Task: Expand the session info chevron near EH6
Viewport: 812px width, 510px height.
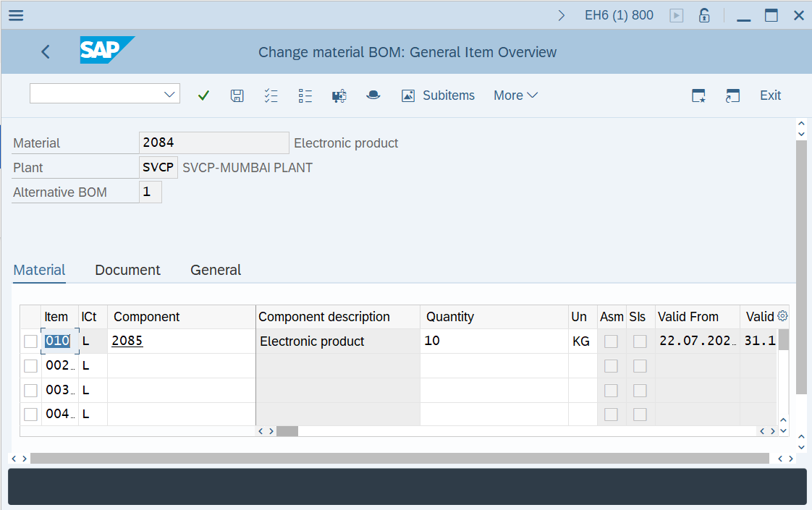Action: tap(562, 15)
